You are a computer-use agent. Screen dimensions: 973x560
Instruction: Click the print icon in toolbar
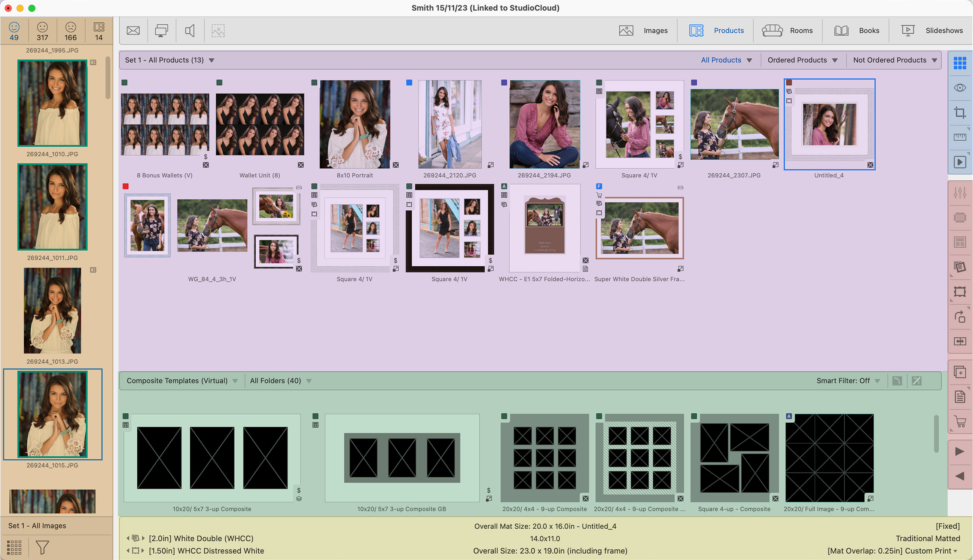[x=161, y=30]
